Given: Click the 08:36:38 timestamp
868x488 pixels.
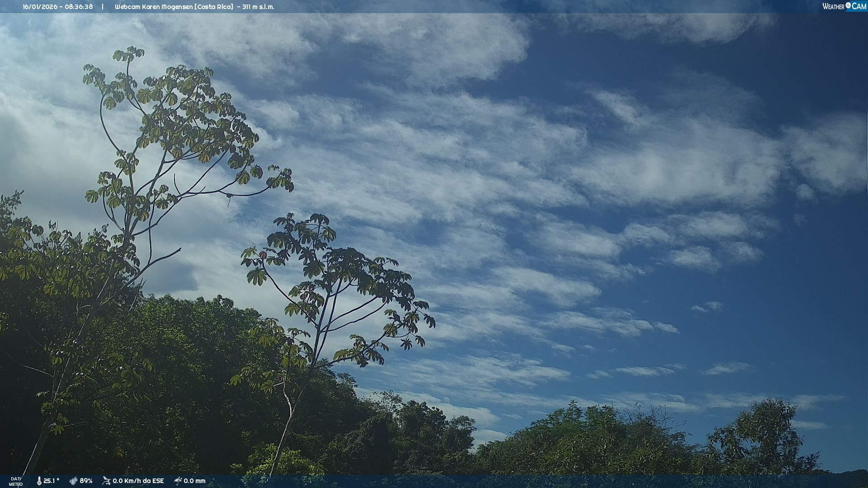Looking at the screenshot, I should pyautogui.click(x=79, y=7).
